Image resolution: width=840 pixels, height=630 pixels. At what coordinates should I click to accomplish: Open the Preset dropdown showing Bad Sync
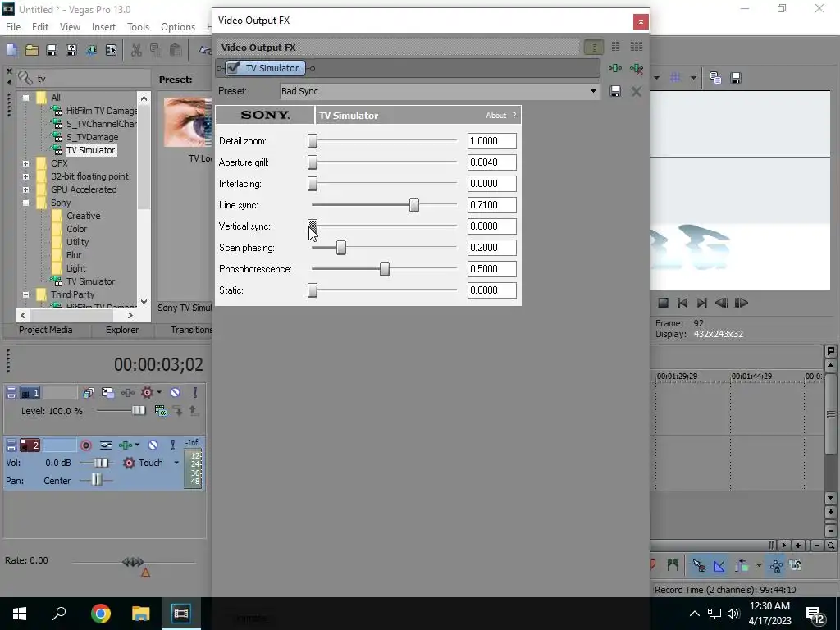click(593, 91)
